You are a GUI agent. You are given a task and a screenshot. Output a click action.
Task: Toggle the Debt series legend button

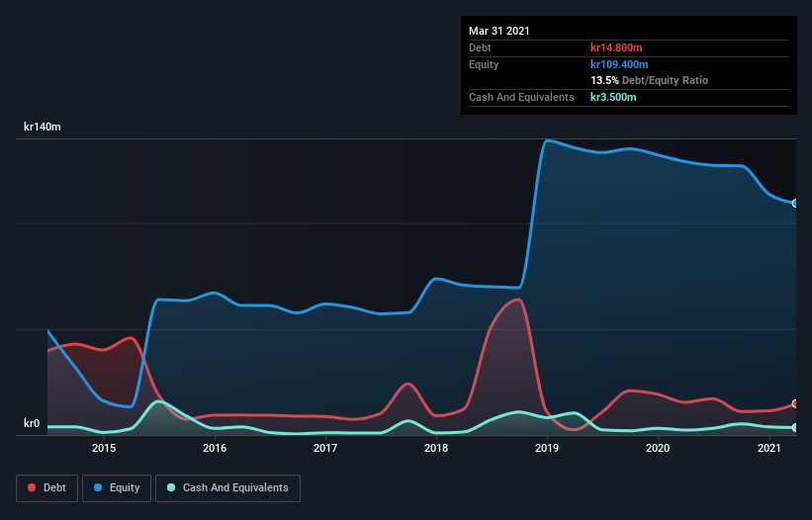(x=46, y=488)
